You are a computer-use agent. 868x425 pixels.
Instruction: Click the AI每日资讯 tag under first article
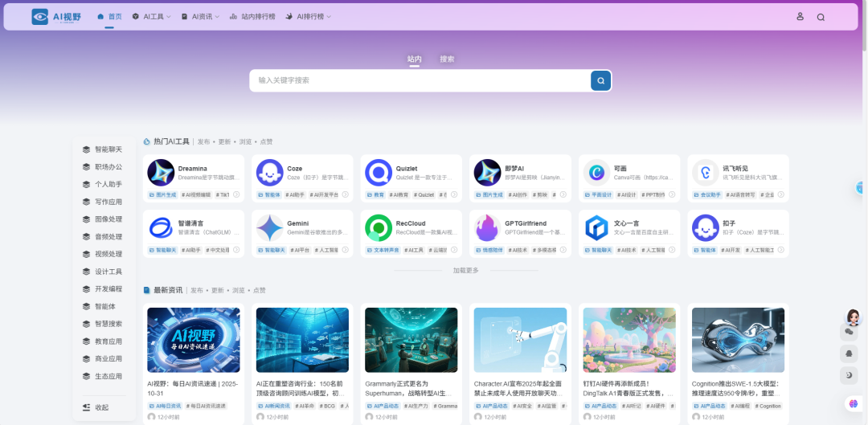167,407
